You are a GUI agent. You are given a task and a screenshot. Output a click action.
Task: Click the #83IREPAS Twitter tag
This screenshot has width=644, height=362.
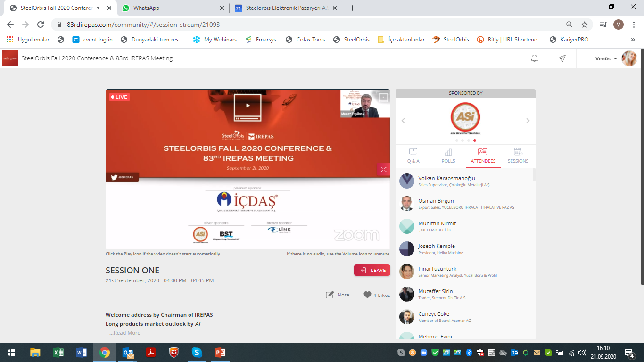tap(122, 177)
